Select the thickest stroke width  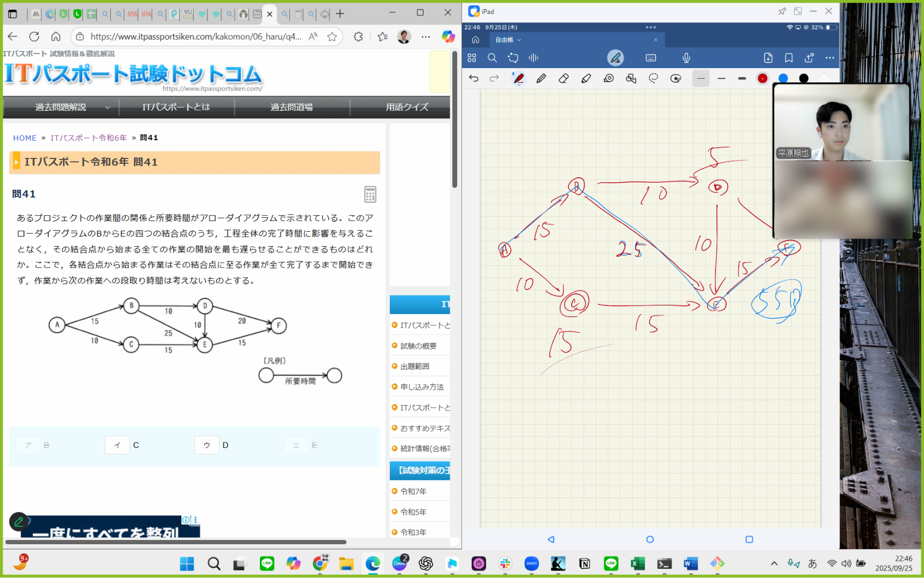pos(742,79)
